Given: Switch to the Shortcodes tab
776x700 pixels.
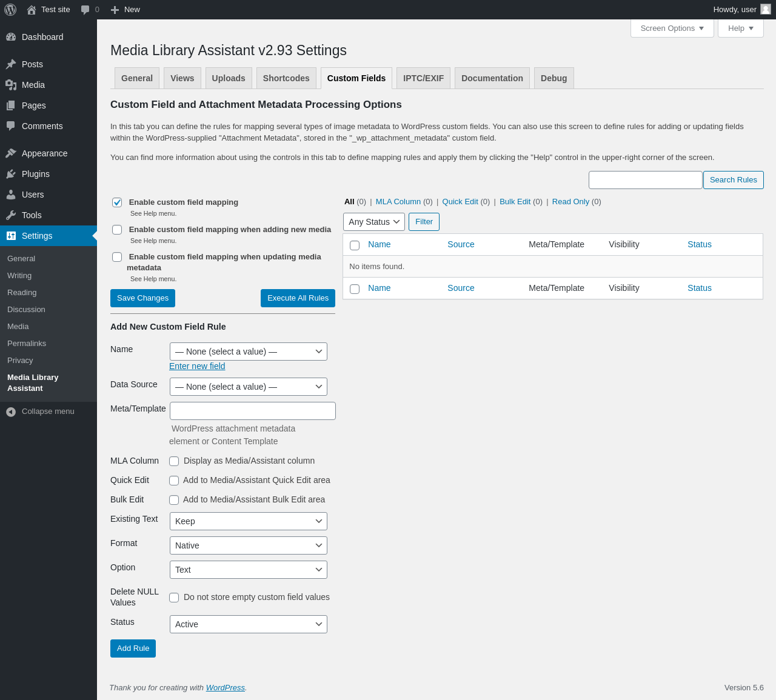Looking at the screenshot, I should coord(286,78).
